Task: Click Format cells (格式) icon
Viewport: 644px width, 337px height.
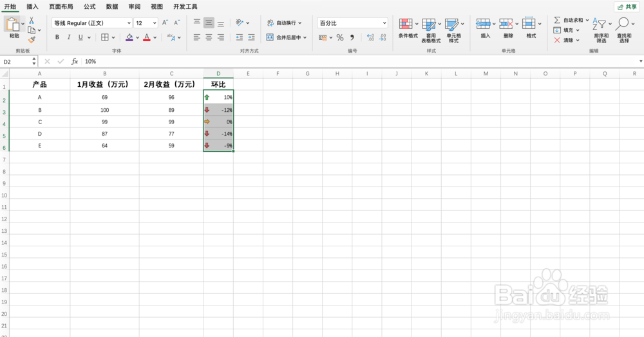Action: click(529, 23)
